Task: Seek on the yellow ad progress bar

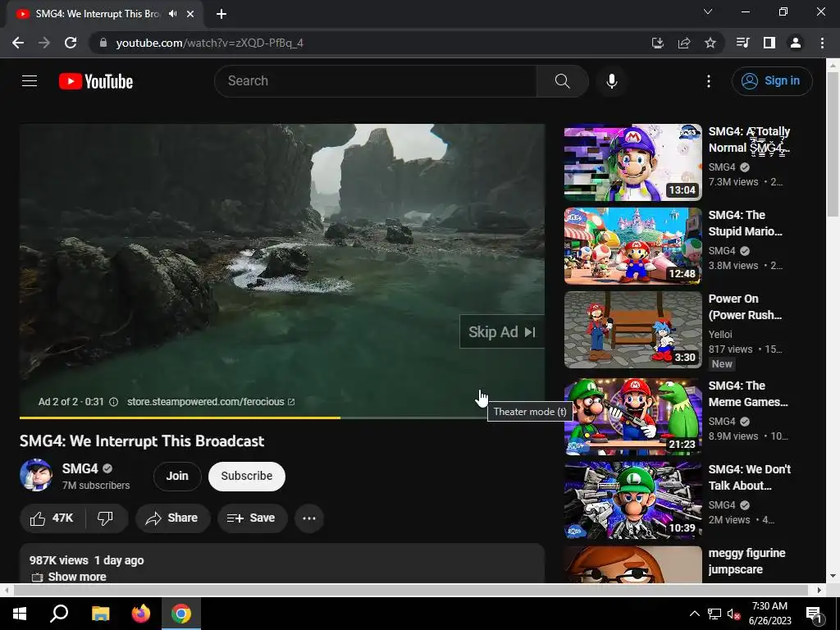Action: (x=282, y=418)
